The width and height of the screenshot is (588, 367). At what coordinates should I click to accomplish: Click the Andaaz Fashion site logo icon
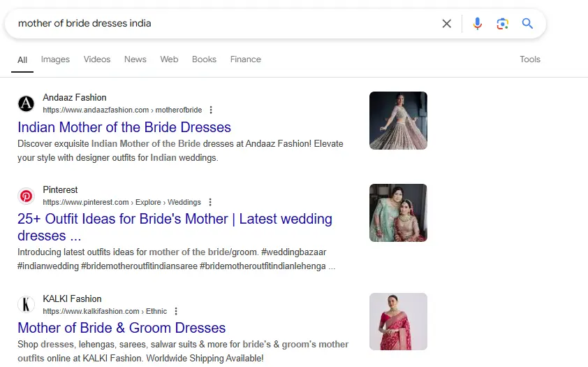click(x=26, y=103)
